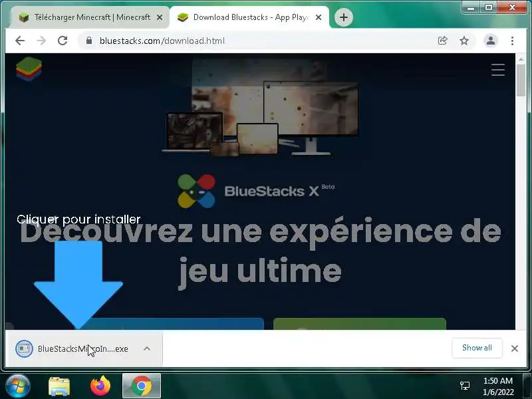Go back using the browser back arrow
532x399 pixels.
20,41
